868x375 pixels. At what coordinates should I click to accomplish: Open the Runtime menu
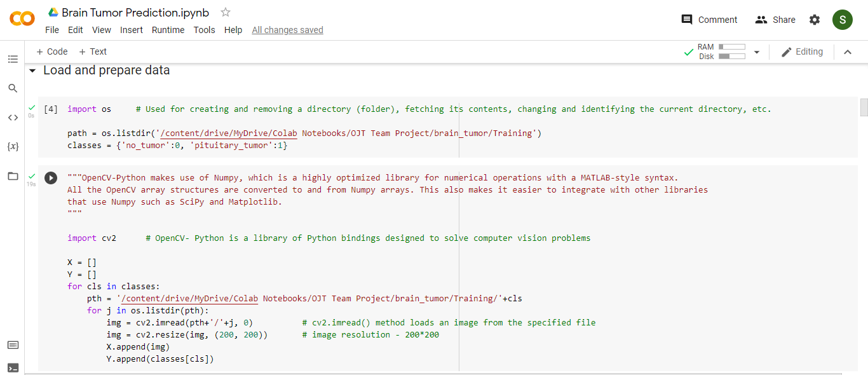168,30
